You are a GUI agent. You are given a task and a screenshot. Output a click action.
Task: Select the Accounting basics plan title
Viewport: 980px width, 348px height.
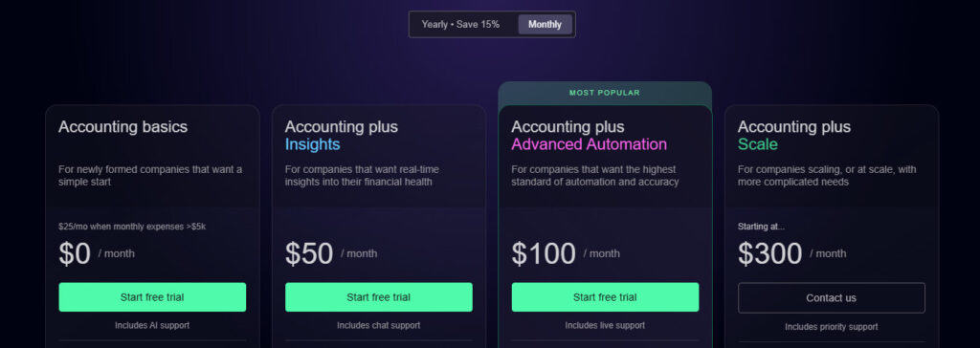click(x=123, y=127)
